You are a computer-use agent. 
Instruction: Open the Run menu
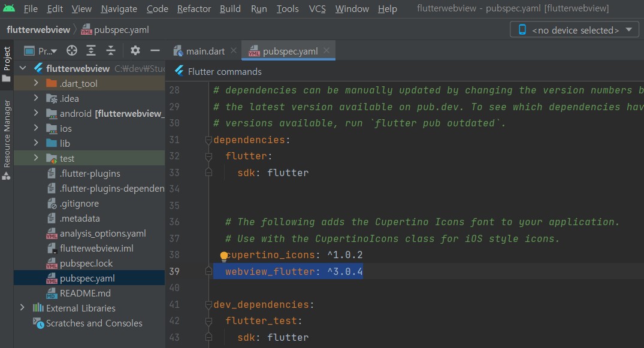click(259, 8)
